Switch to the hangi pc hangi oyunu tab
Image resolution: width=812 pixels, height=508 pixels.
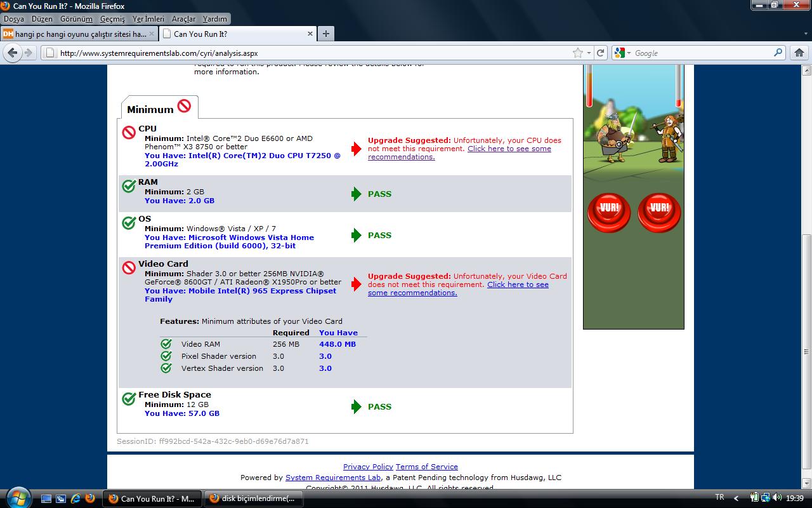tap(78, 34)
